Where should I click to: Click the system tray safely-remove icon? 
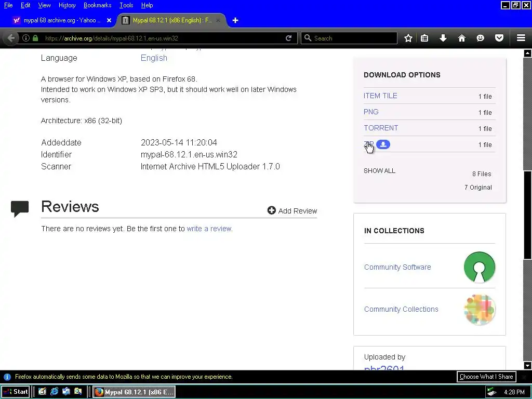491,392
